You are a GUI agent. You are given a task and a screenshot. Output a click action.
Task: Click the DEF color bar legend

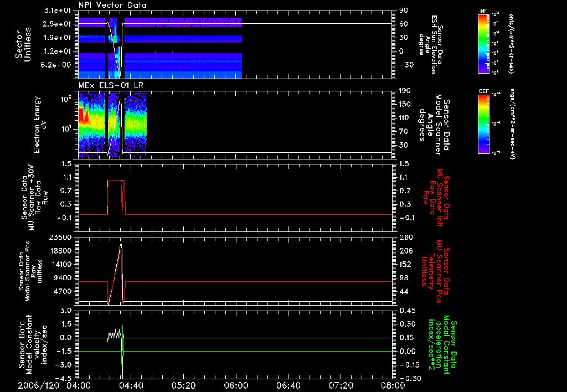483,124
